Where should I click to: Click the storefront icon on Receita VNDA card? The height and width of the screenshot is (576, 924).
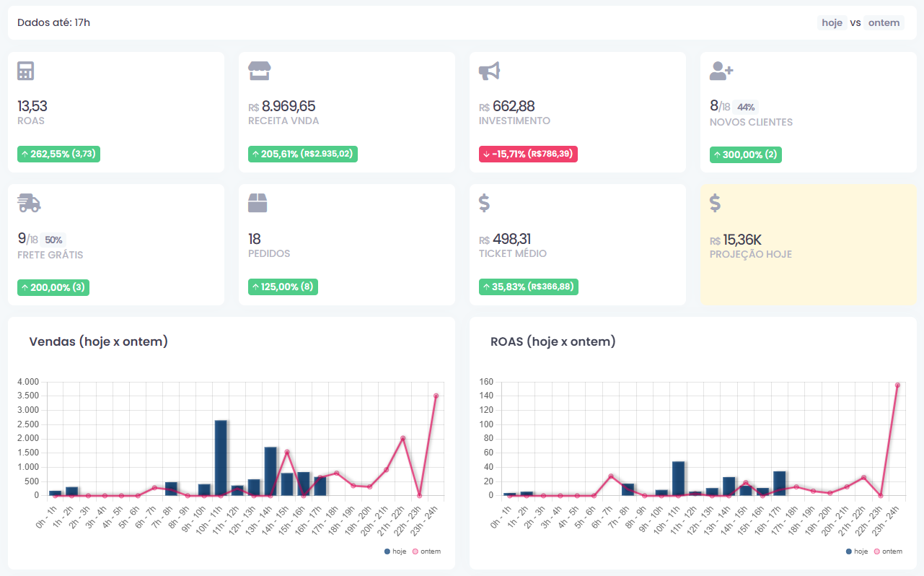coord(259,71)
